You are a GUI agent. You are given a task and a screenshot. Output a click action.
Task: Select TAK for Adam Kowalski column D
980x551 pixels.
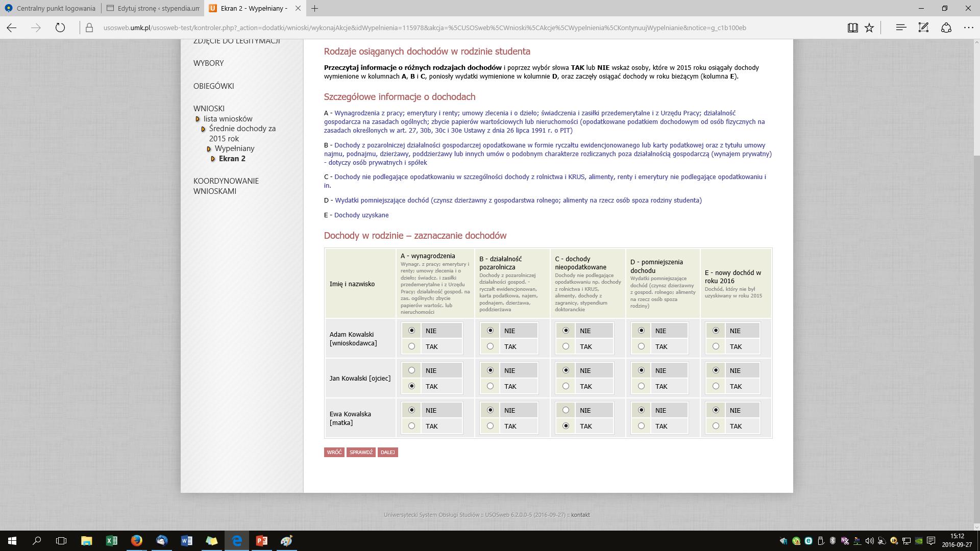[x=641, y=346]
